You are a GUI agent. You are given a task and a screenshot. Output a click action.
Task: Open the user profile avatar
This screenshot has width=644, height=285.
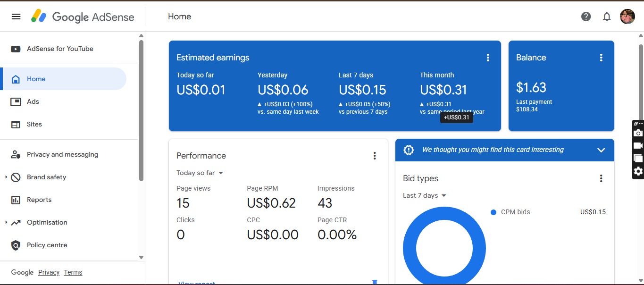[x=627, y=17]
